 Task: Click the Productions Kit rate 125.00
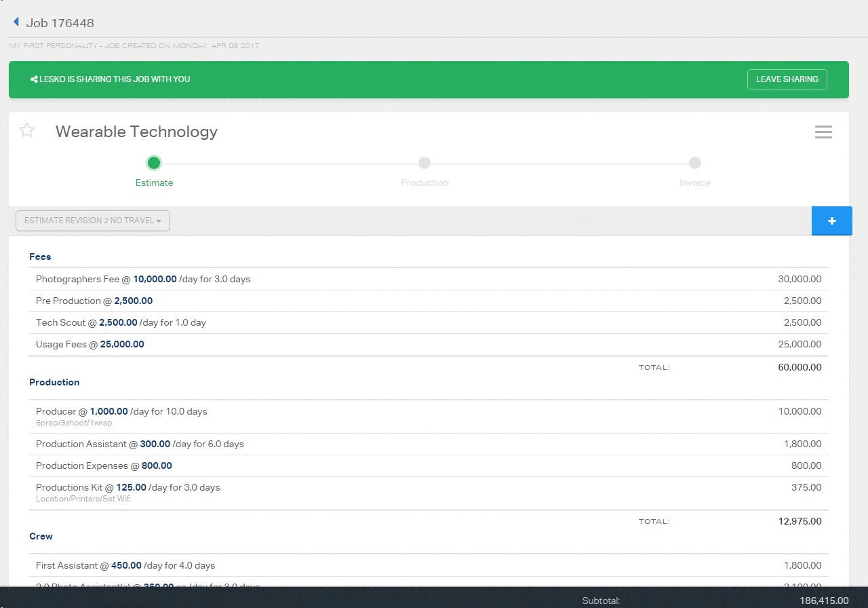(131, 487)
